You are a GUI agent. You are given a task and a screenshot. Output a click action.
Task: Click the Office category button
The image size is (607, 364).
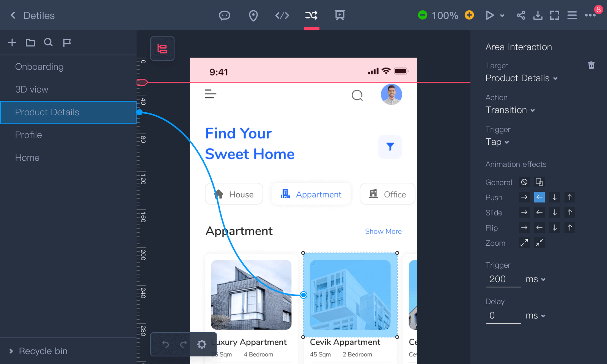(387, 194)
